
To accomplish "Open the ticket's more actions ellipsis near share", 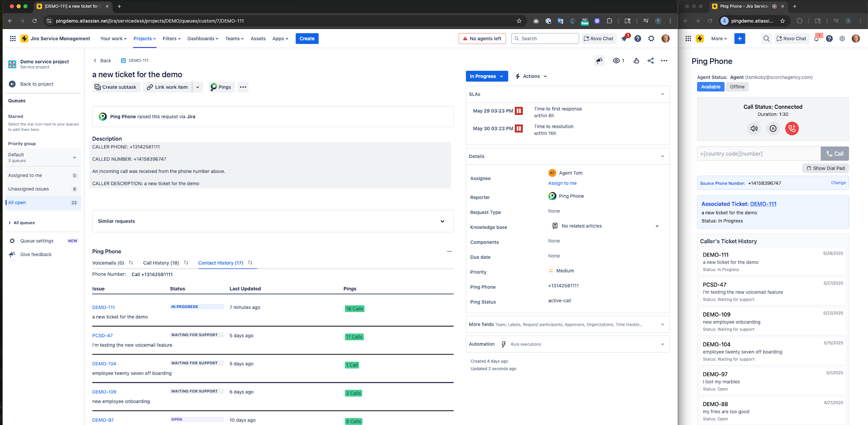I will tap(664, 60).
